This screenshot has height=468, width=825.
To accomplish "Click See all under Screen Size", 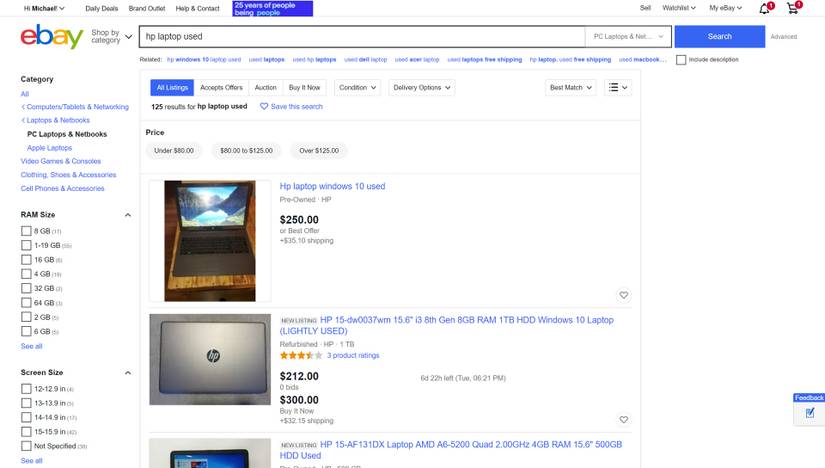I will click(x=32, y=461).
